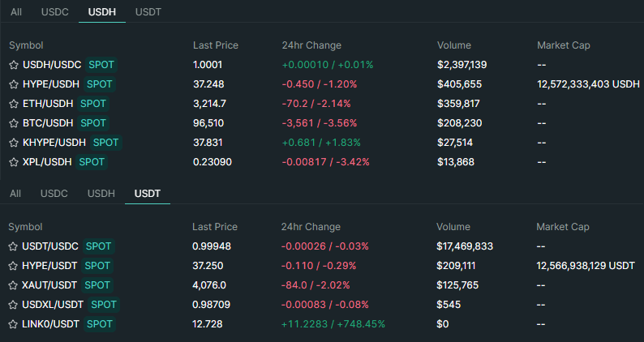Screen dimensions: 644x342
Task: Sort bottom table by Market Cap
Action: pyautogui.click(x=563, y=227)
